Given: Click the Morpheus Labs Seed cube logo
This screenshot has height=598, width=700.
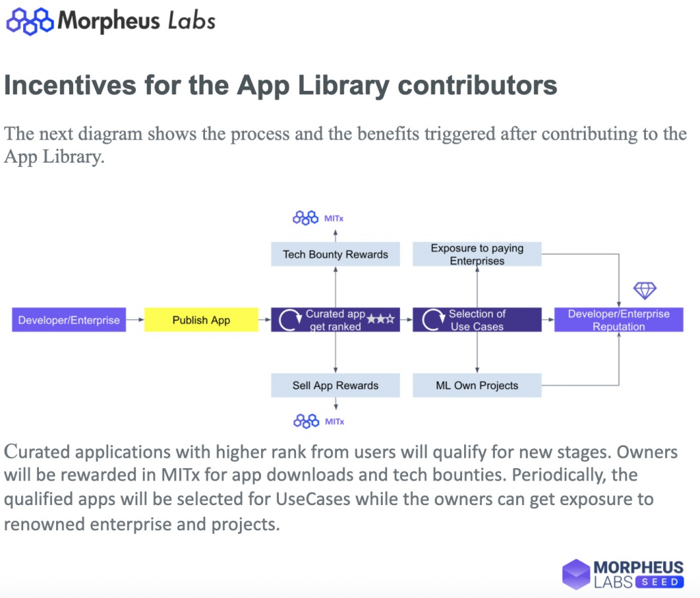Looking at the screenshot, I should (x=576, y=574).
